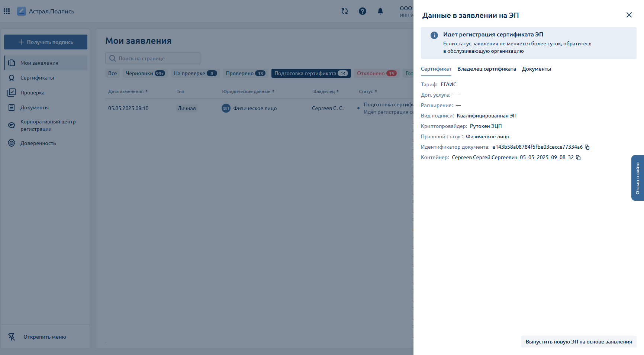Open Мои заявления in sidebar
Image resolution: width=644 pixels, height=355 pixels.
click(x=46, y=63)
